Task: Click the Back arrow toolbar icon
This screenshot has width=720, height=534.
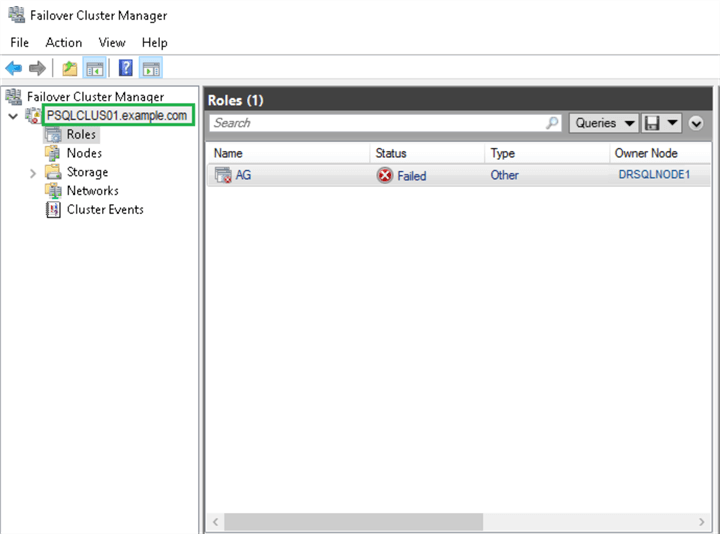Action: [14, 68]
